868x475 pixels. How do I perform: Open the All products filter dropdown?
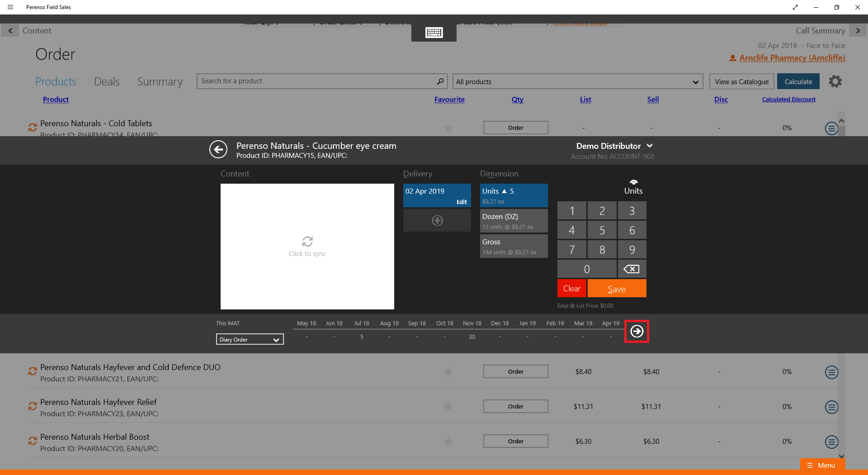578,81
